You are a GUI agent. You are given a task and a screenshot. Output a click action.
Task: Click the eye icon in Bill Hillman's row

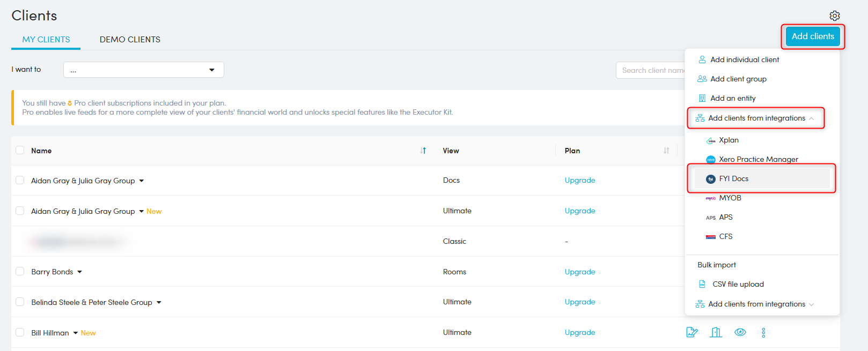coord(740,332)
